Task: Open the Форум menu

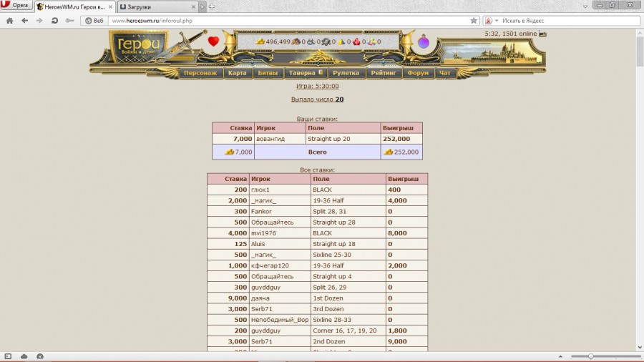Action: (418, 73)
